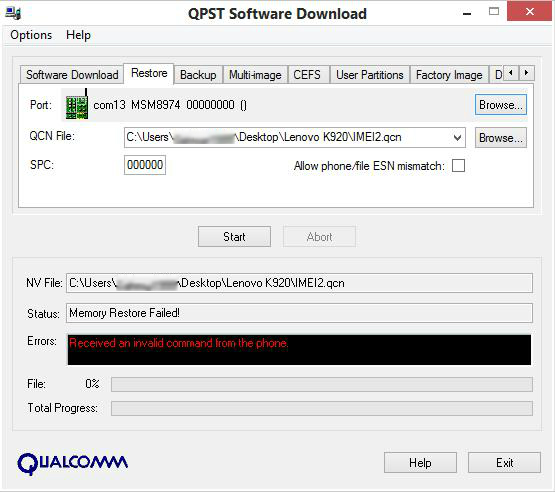Click the NV File path field
555x492 pixels.
click(x=299, y=283)
